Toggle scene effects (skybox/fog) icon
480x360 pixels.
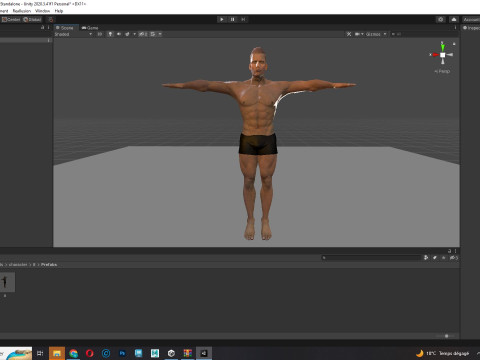click(127, 34)
